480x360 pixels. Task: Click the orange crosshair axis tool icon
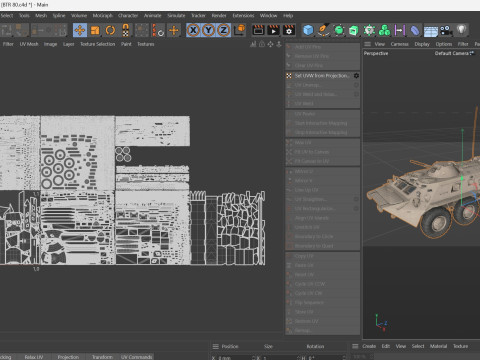pos(174,30)
